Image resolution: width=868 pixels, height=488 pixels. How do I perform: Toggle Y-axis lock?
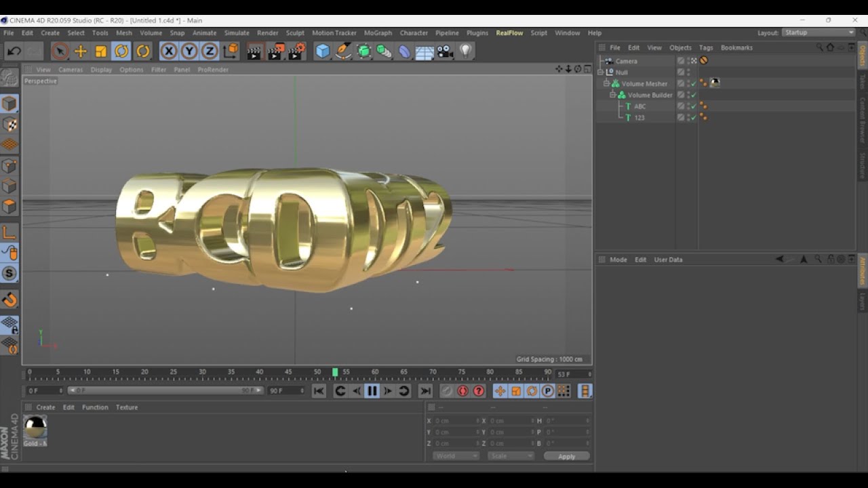pos(189,51)
